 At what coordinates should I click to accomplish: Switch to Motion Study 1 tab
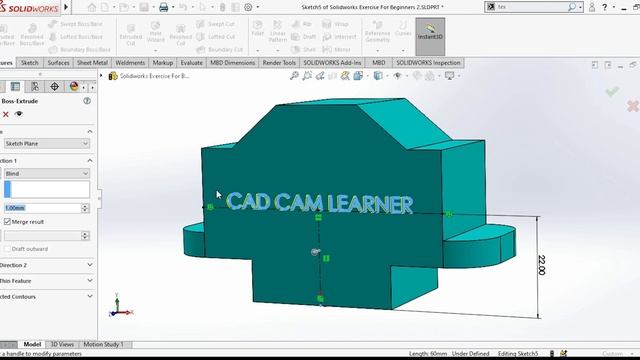(103, 344)
